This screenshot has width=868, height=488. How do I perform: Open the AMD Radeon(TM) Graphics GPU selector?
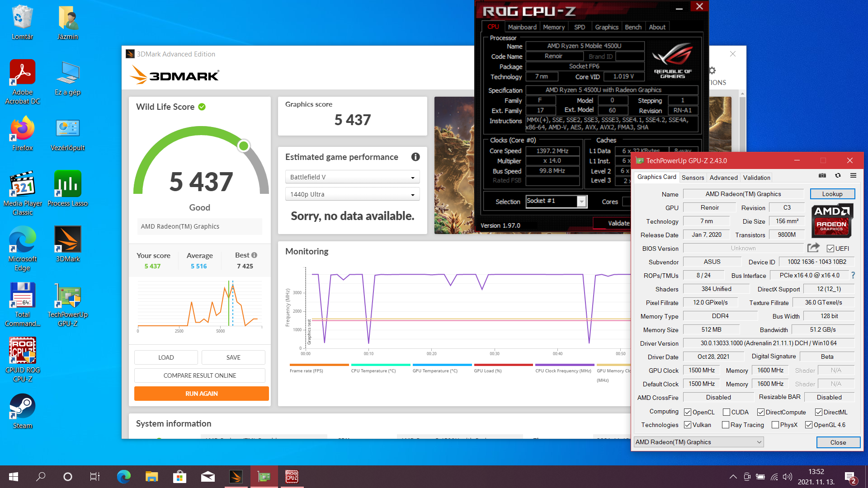(x=699, y=442)
